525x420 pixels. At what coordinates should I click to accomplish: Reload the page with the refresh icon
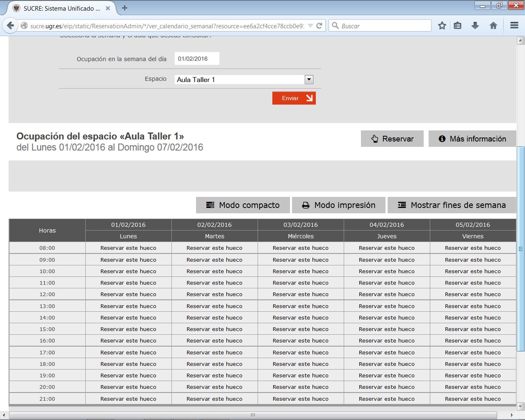point(319,25)
